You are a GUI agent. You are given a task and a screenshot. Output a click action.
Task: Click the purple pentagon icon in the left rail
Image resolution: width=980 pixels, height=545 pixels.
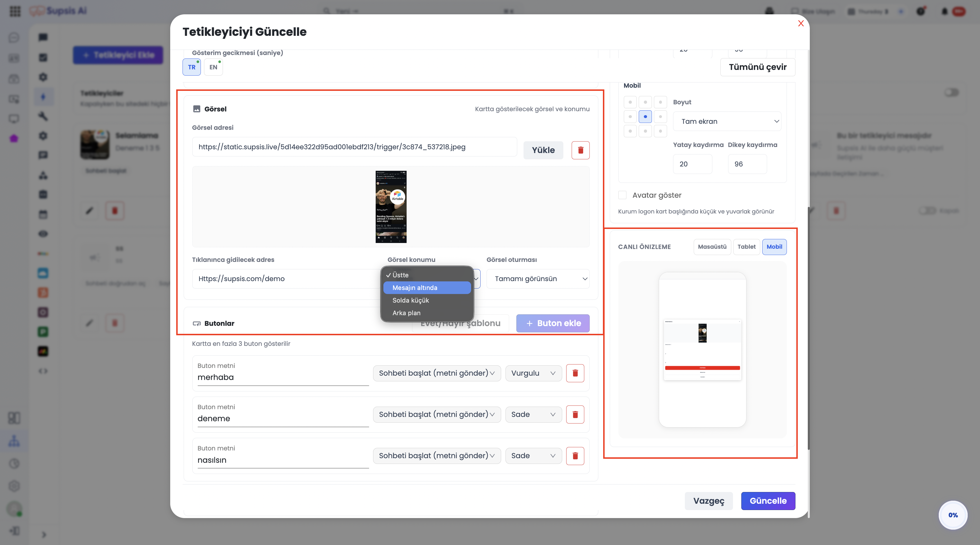coord(14,138)
